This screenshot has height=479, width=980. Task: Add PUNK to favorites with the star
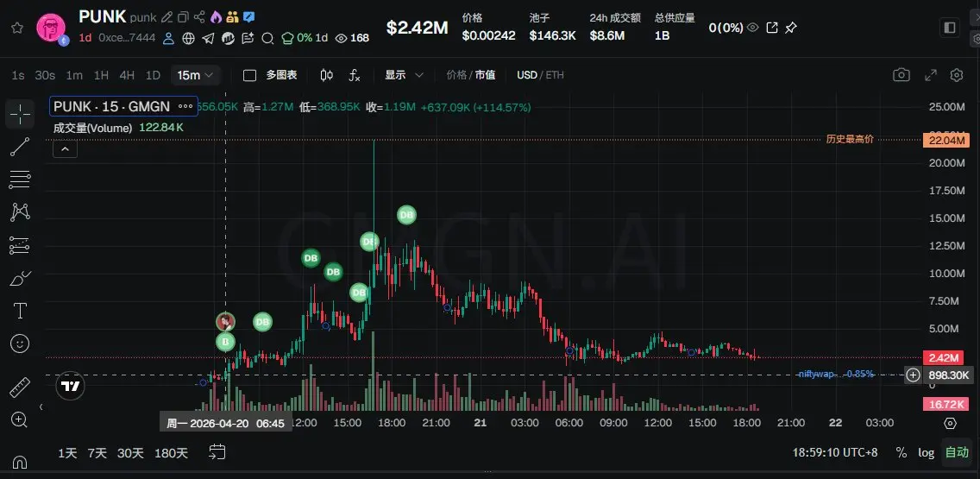coord(17,28)
